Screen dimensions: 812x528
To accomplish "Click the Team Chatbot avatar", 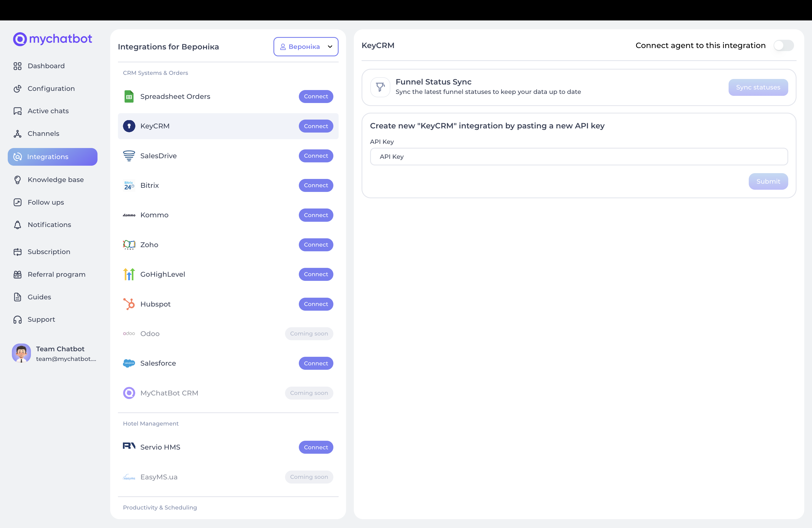I will (x=21, y=353).
